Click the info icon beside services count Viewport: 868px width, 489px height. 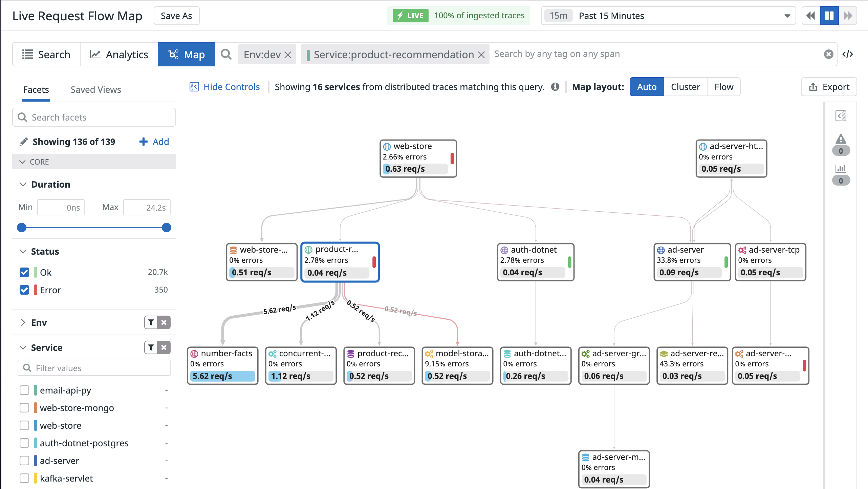point(555,87)
